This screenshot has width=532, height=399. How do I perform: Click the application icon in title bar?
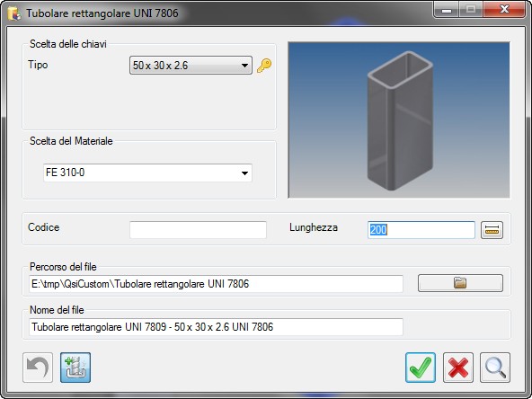point(14,13)
